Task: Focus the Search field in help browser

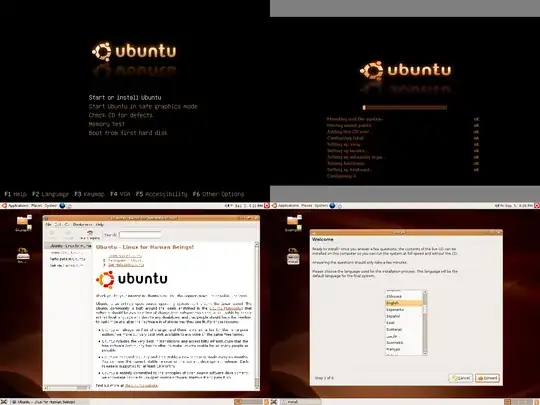Action: point(140,235)
